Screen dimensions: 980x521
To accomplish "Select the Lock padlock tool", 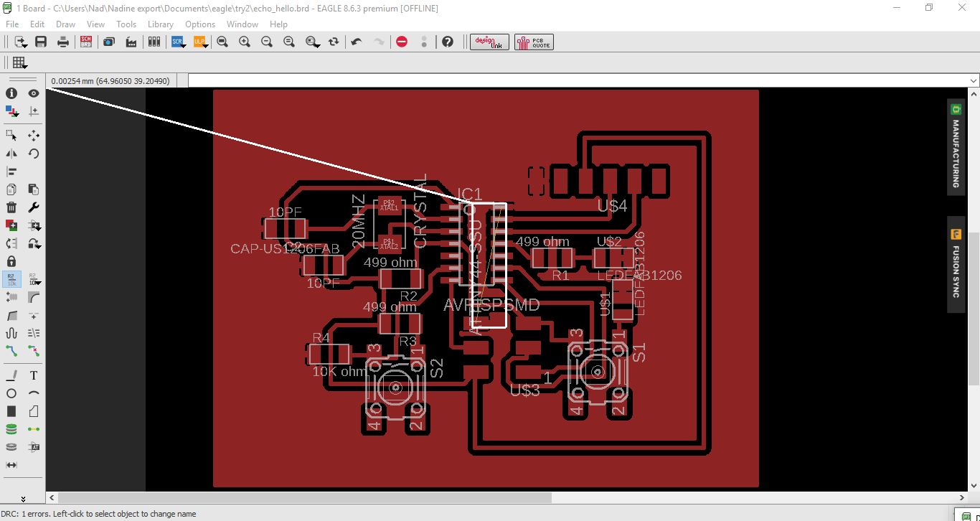I will tap(11, 261).
